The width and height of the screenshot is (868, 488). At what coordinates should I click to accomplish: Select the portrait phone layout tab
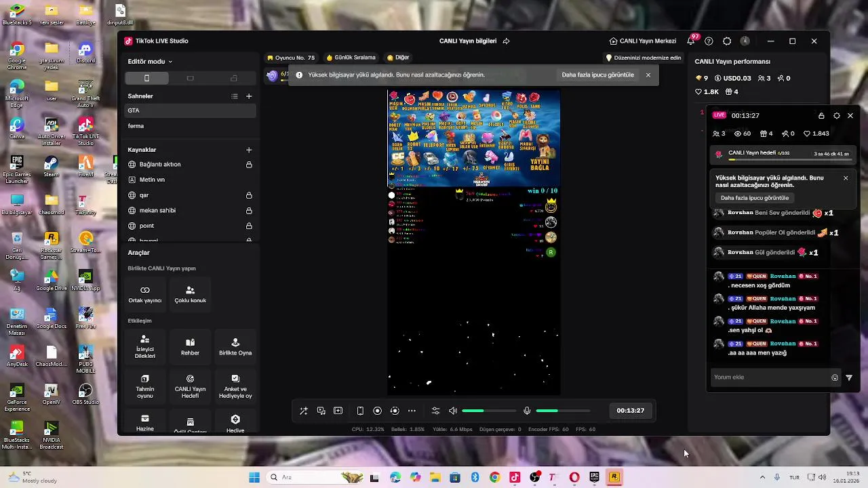pos(146,78)
